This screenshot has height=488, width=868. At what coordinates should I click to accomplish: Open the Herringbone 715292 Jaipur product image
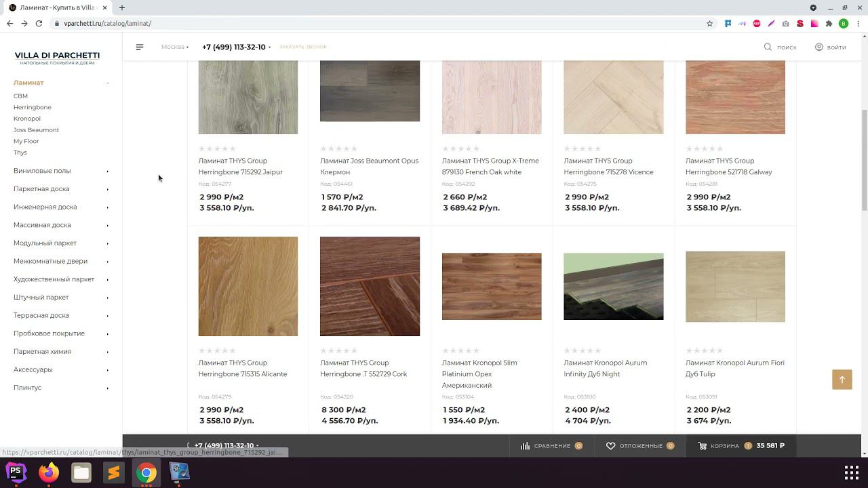248,97
